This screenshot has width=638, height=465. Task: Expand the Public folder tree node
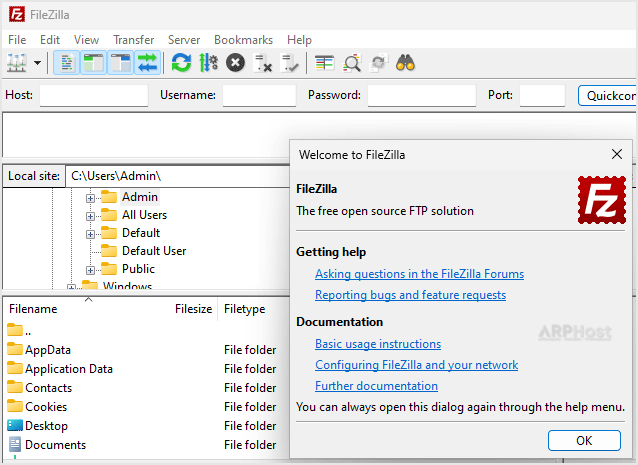pos(90,269)
